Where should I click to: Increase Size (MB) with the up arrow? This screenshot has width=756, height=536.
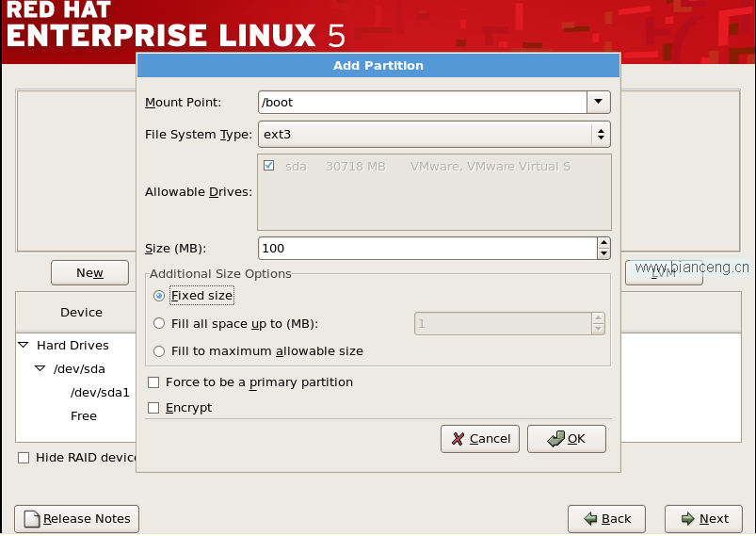pyautogui.click(x=603, y=243)
